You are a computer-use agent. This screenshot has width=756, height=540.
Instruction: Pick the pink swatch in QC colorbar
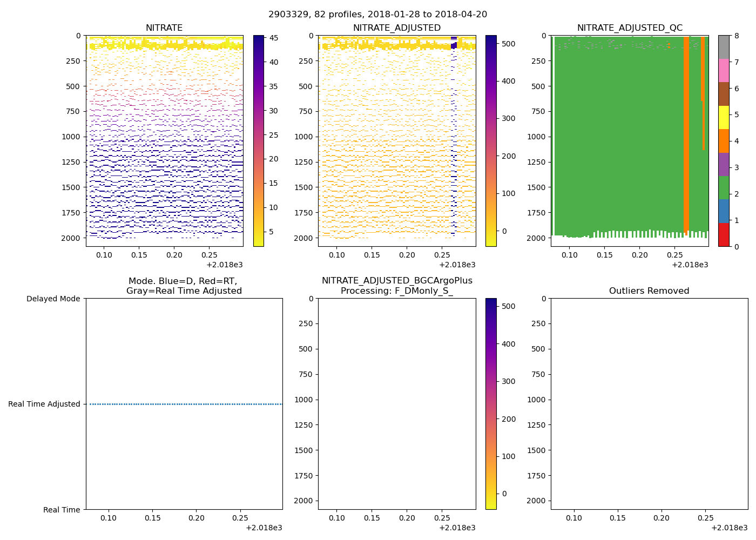[723, 70]
